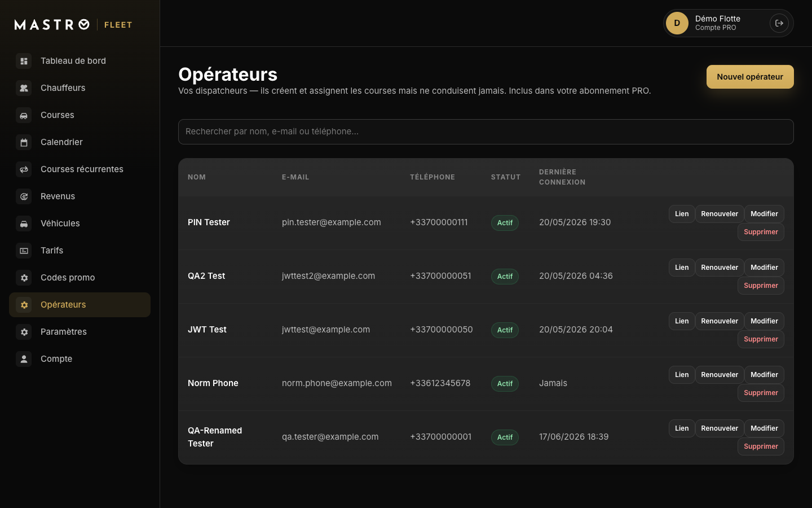
Task: Click email jwttest2@example.com
Action: [328, 276]
